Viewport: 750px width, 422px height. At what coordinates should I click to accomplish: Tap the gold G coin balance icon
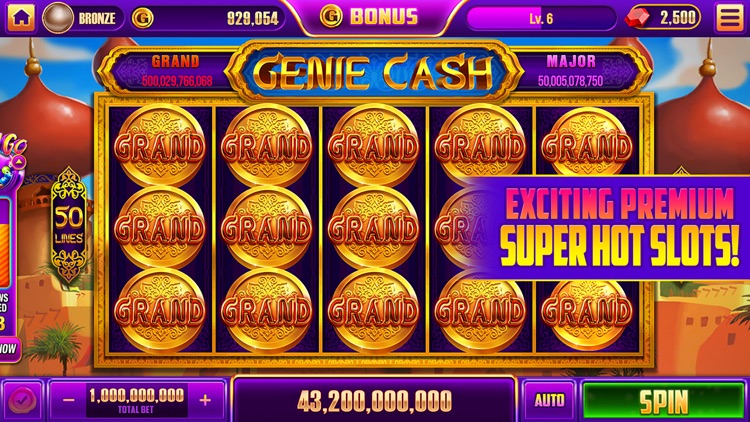click(x=143, y=18)
